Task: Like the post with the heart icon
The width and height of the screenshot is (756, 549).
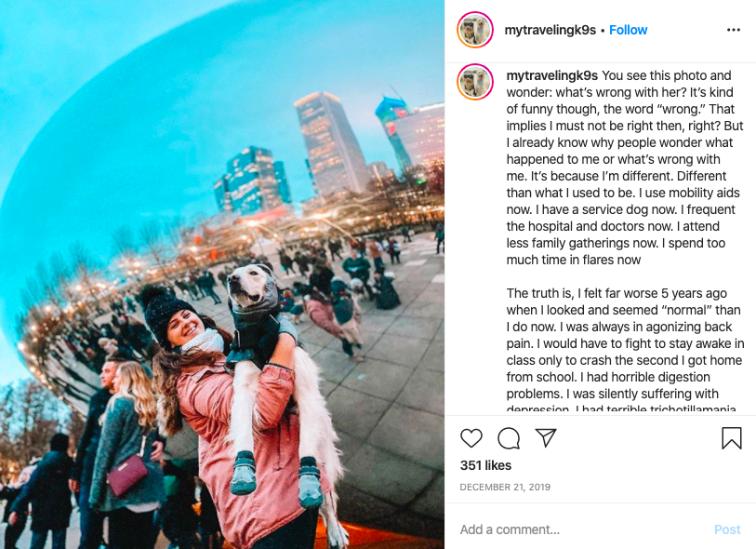Action: click(471, 438)
